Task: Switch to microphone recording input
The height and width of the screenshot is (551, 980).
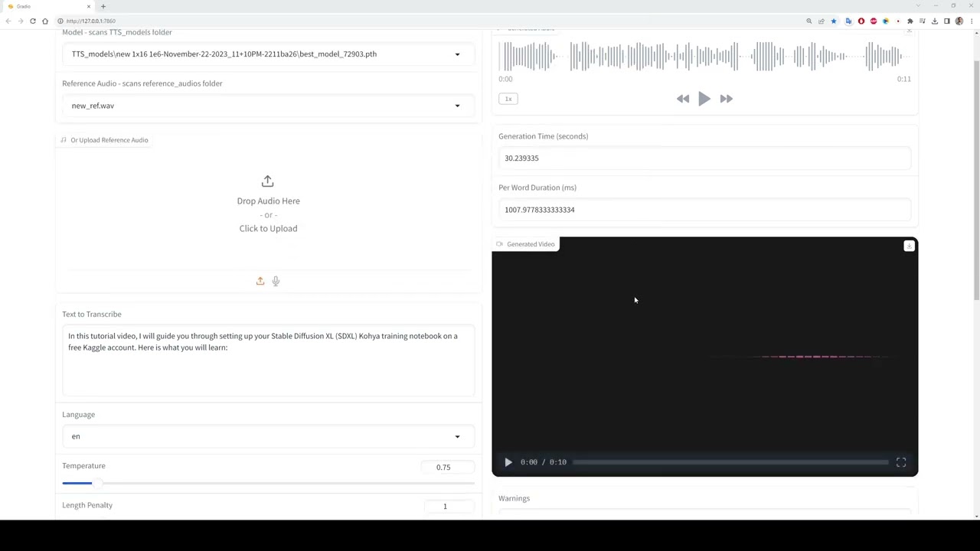Action: [x=276, y=281]
